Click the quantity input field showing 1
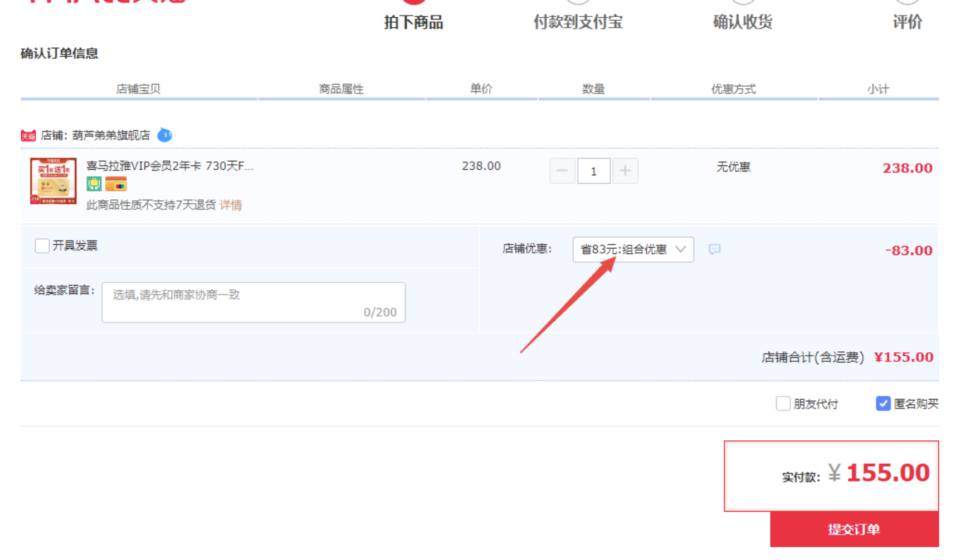This screenshot has width=975, height=560. coord(594,171)
